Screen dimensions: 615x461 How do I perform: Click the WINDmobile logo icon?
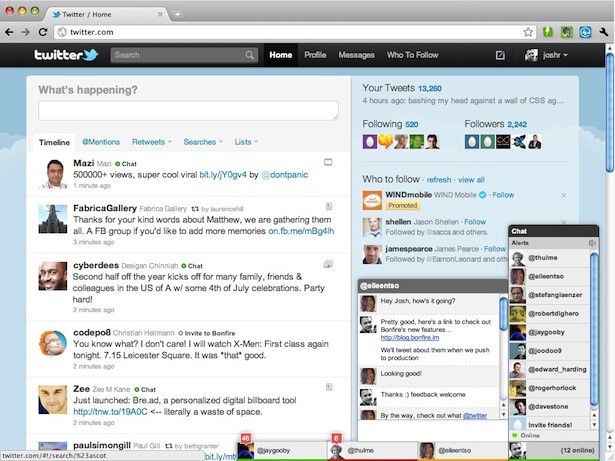click(372, 200)
